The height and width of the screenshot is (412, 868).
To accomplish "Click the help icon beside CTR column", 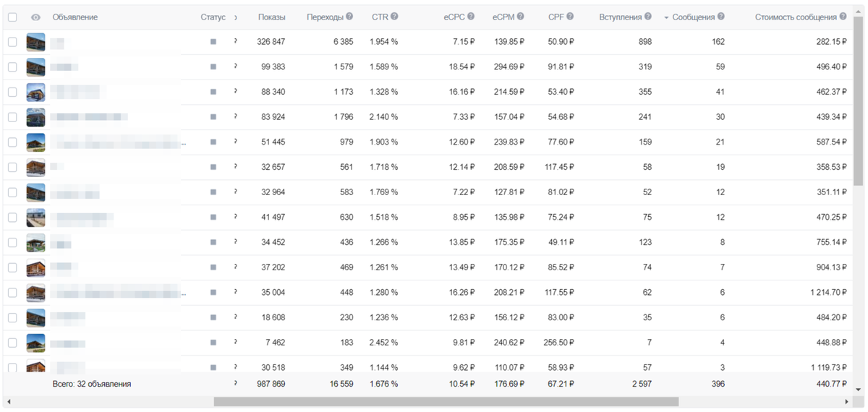I will [x=394, y=17].
